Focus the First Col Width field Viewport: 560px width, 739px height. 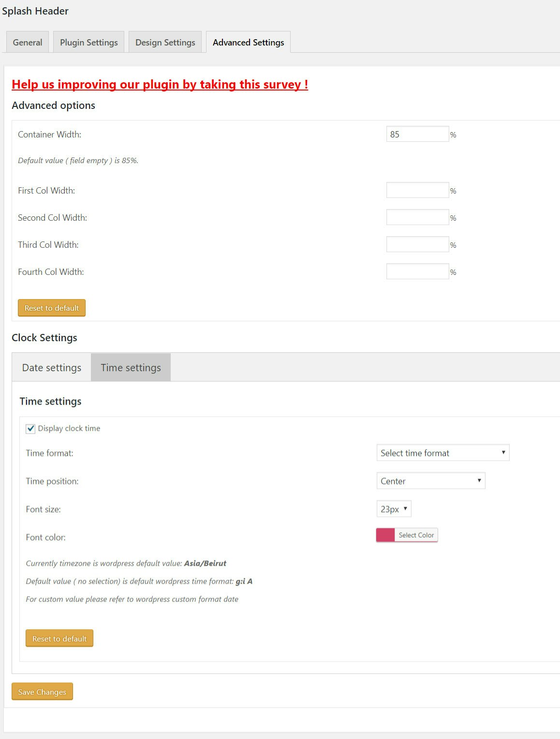417,190
